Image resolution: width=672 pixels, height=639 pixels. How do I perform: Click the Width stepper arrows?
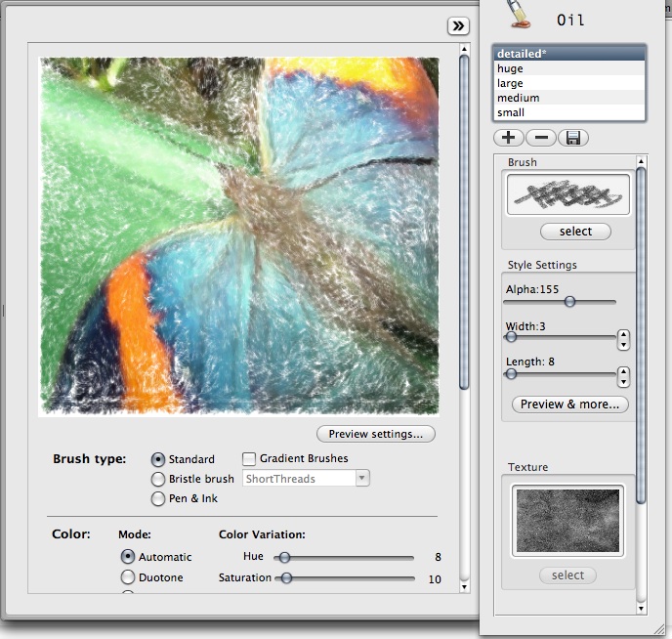tap(624, 339)
